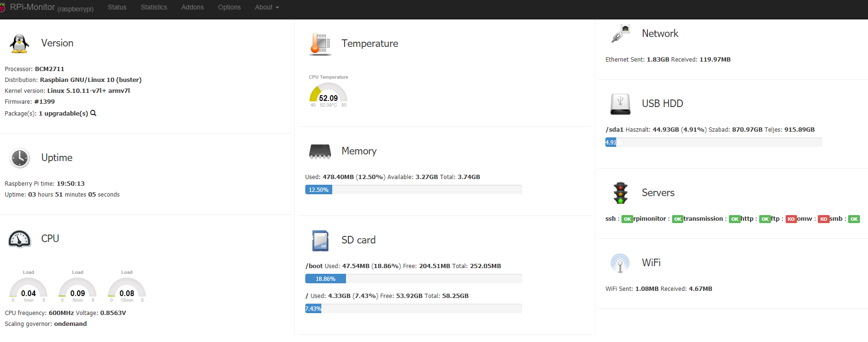Click the Raspberry Pi time 19:50:13

[71, 184]
